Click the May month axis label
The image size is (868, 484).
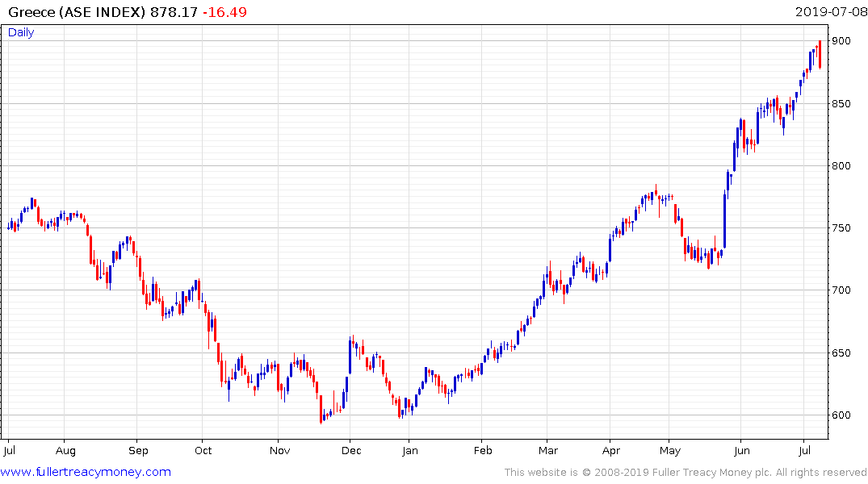[670, 451]
